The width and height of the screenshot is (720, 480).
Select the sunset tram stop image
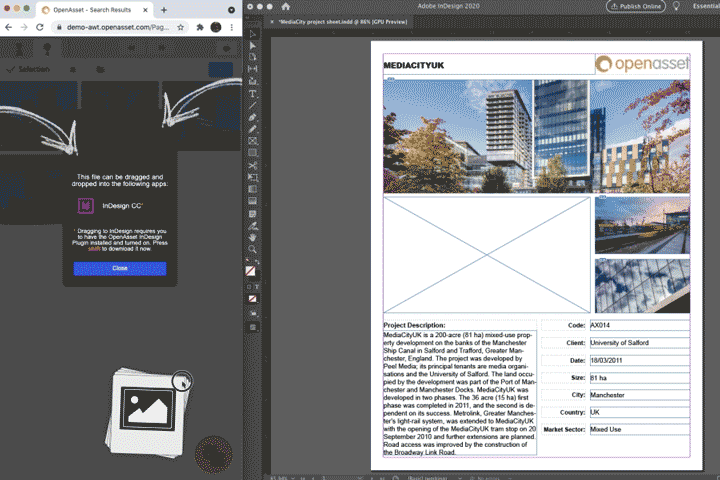[x=642, y=225]
